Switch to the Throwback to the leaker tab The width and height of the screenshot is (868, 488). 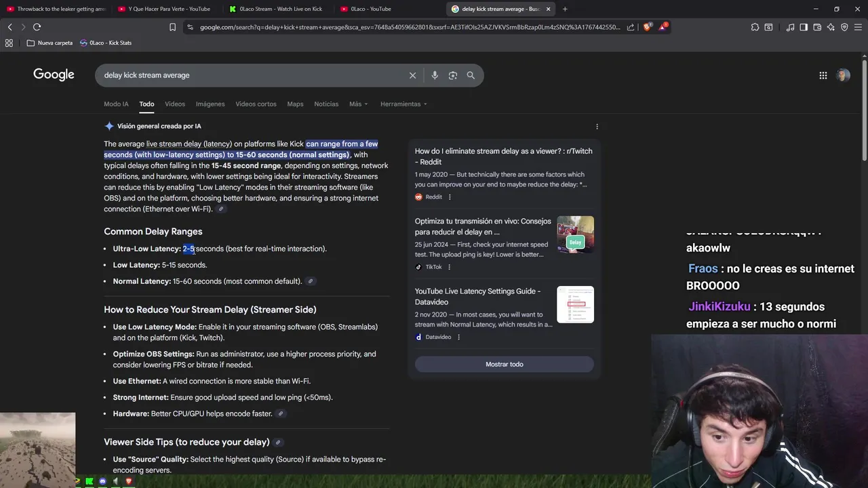coord(56,9)
